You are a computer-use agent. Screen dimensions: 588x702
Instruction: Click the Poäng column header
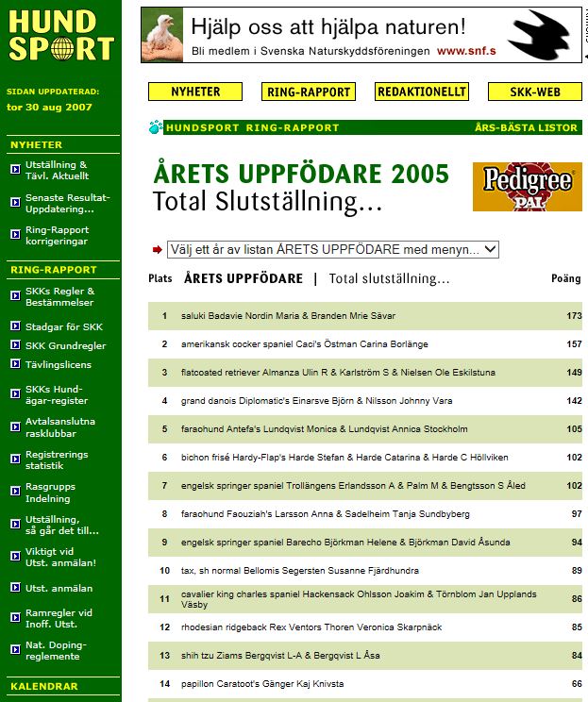click(x=566, y=278)
